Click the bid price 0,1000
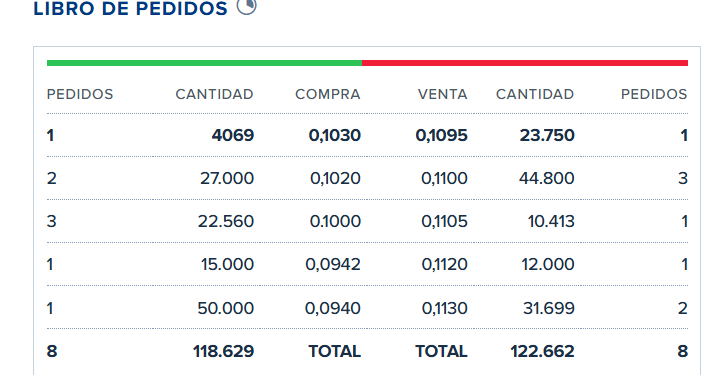The image size is (705, 375). coord(335,221)
